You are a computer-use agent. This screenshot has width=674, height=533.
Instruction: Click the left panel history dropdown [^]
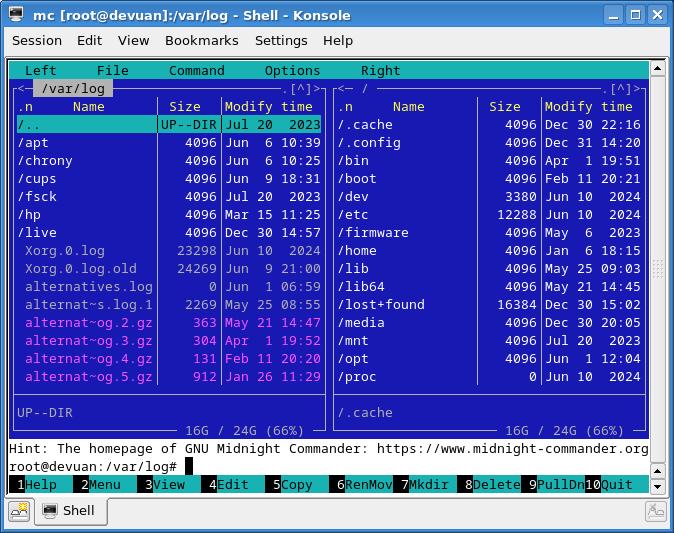(300, 89)
